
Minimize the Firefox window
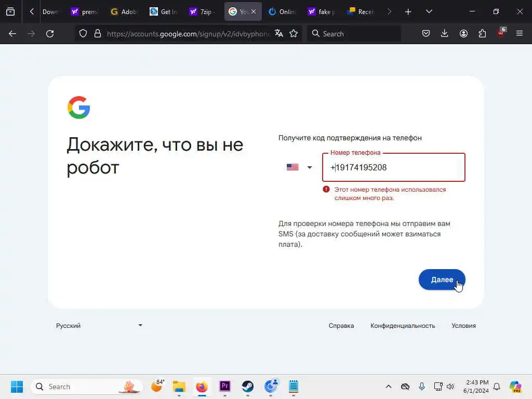pos(472,11)
